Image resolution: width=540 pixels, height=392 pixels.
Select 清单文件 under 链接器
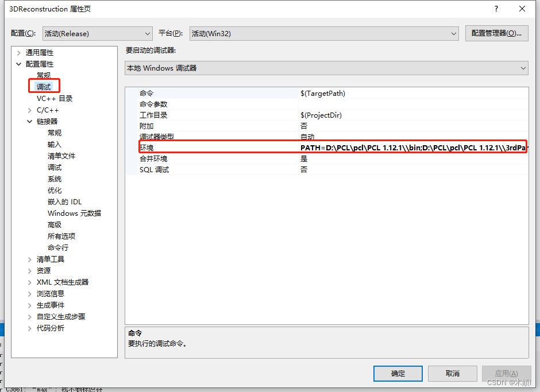click(x=61, y=156)
